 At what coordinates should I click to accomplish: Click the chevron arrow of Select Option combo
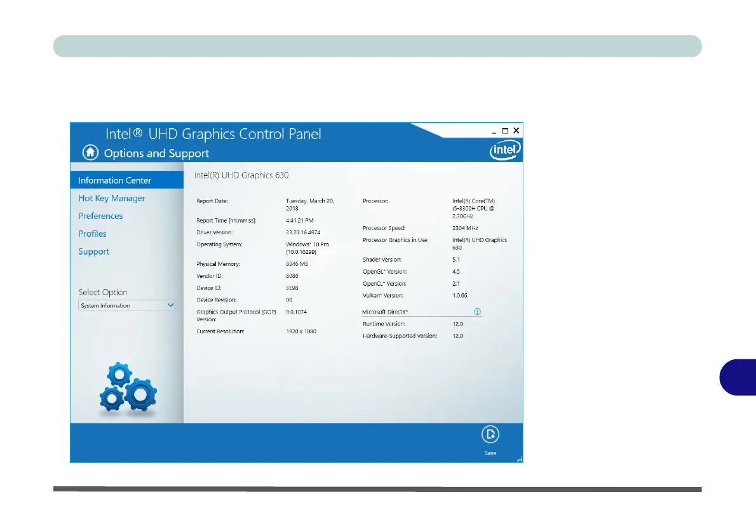pos(170,305)
